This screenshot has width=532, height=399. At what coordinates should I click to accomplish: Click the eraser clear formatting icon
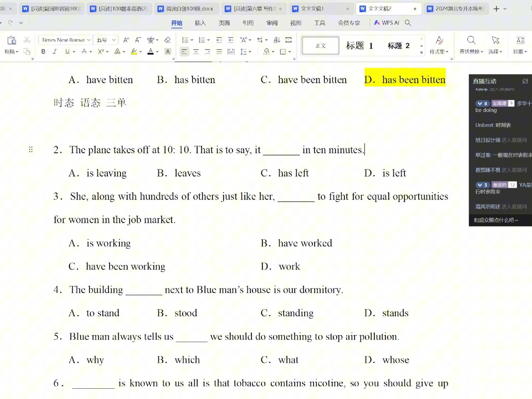point(167,40)
